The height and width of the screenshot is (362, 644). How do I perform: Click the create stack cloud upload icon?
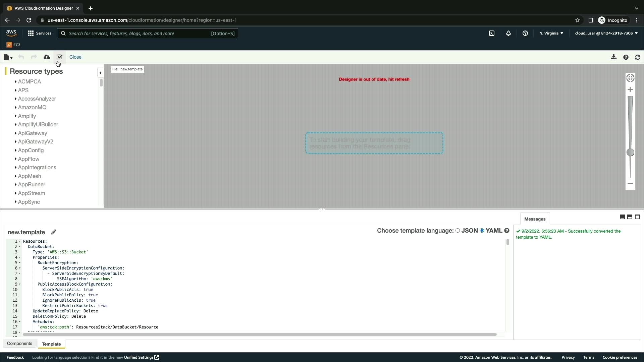click(x=47, y=57)
